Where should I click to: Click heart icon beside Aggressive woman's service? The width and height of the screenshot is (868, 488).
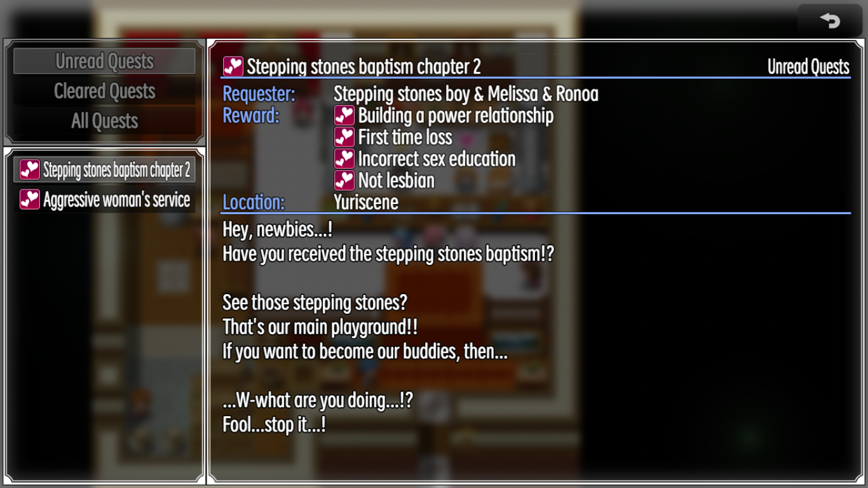(30, 200)
